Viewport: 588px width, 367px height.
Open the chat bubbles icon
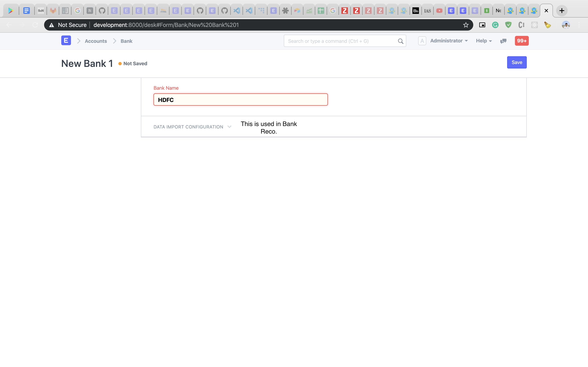click(503, 41)
